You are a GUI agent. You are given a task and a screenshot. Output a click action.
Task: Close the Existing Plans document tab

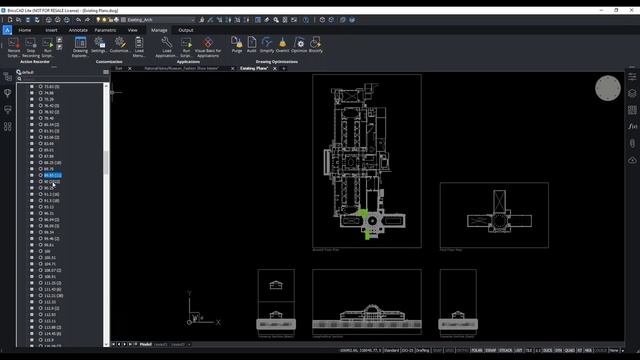pyautogui.click(x=275, y=69)
